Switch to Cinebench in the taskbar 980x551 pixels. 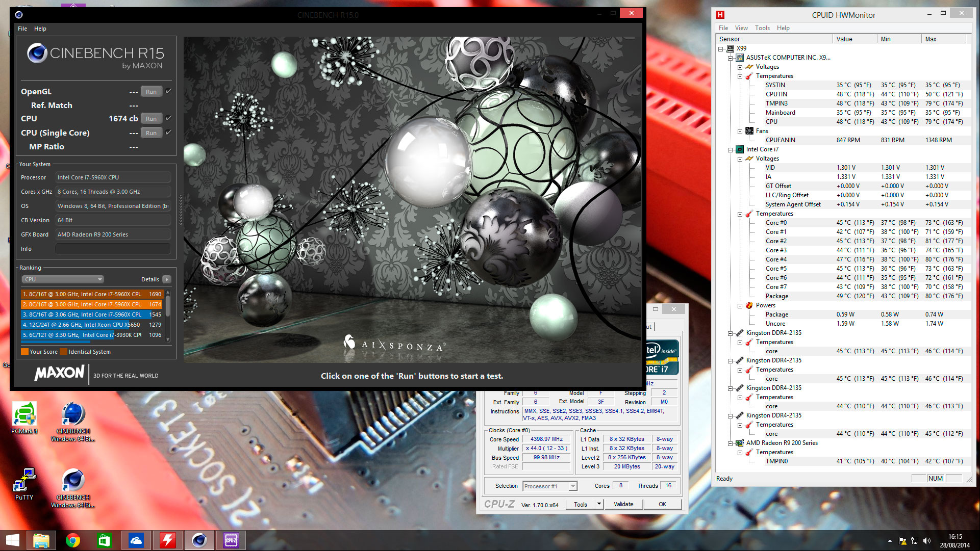click(199, 541)
